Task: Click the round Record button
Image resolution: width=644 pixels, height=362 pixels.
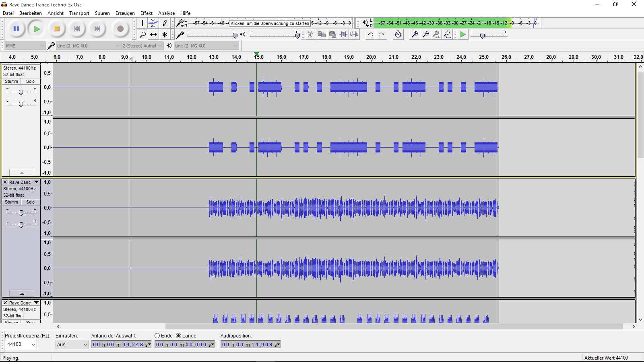Action: [x=120, y=29]
